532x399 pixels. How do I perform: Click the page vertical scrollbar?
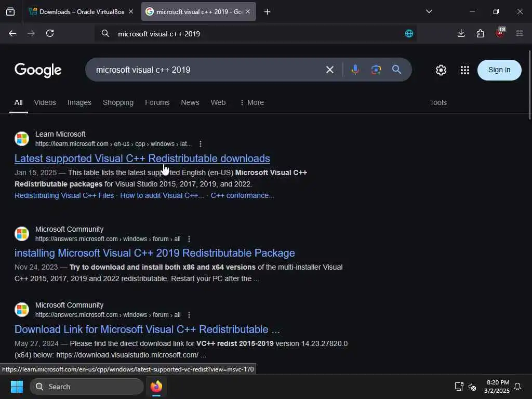click(x=529, y=85)
